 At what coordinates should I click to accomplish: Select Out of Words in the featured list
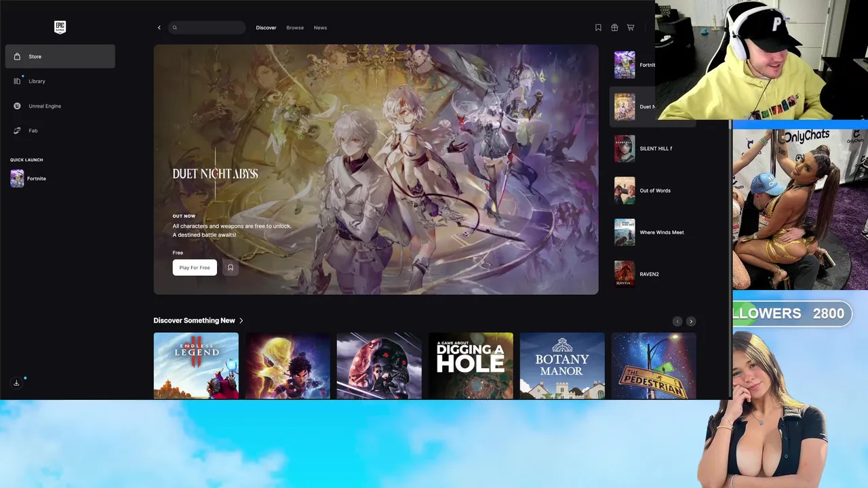click(652, 190)
